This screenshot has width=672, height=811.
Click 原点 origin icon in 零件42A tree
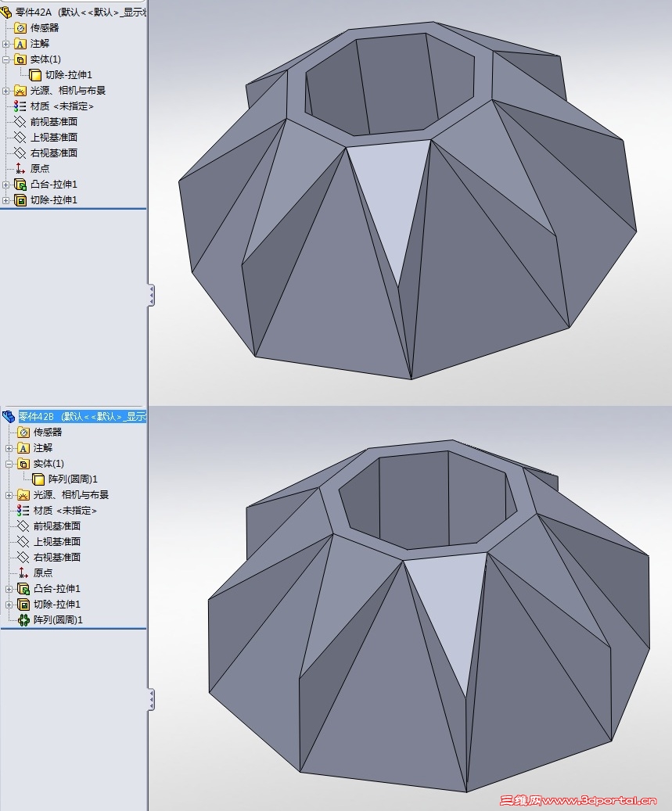pos(20,169)
